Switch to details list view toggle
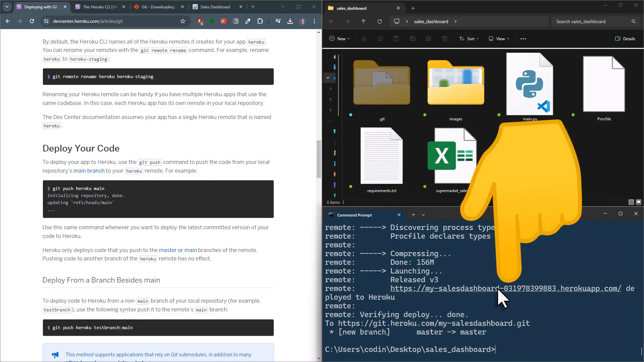The width and height of the screenshot is (644, 362). [631, 202]
